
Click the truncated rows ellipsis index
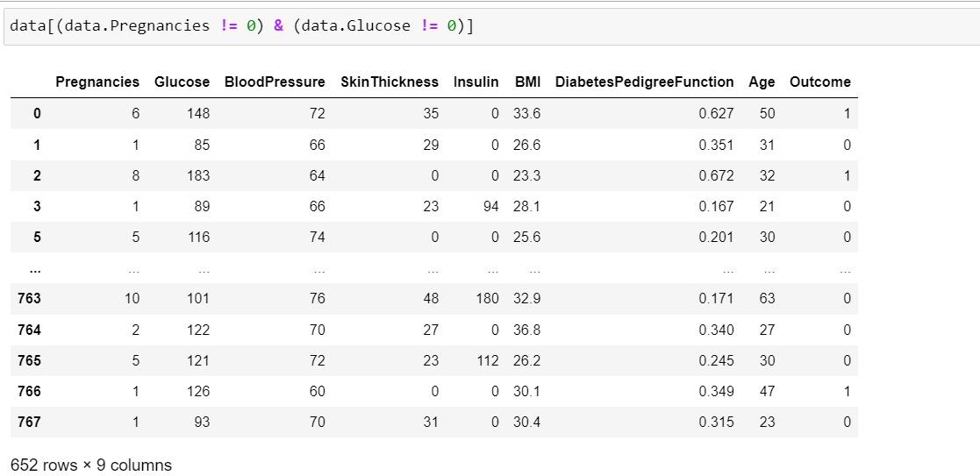pyautogui.click(x=34, y=270)
